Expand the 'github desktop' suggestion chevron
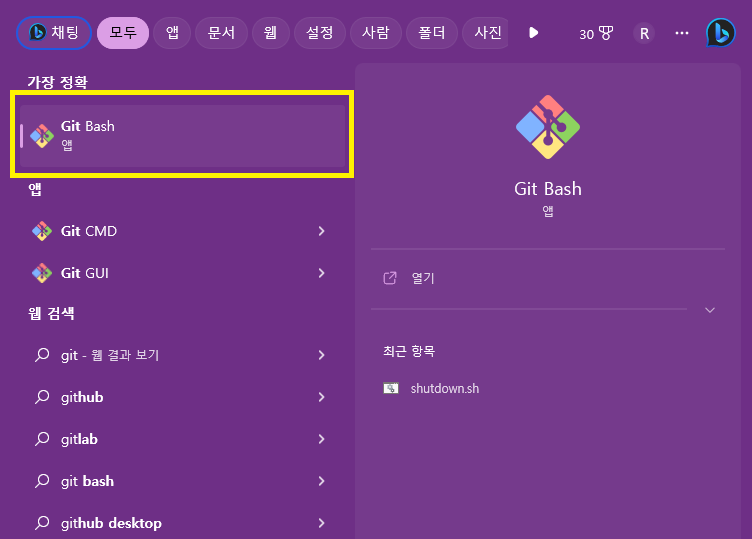This screenshot has height=539, width=752. [x=321, y=523]
